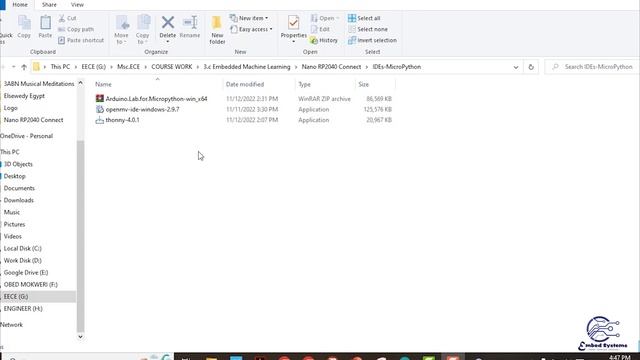Open Work Disk (D:) in sidebar
640x360 pixels.
pos(22,260)
